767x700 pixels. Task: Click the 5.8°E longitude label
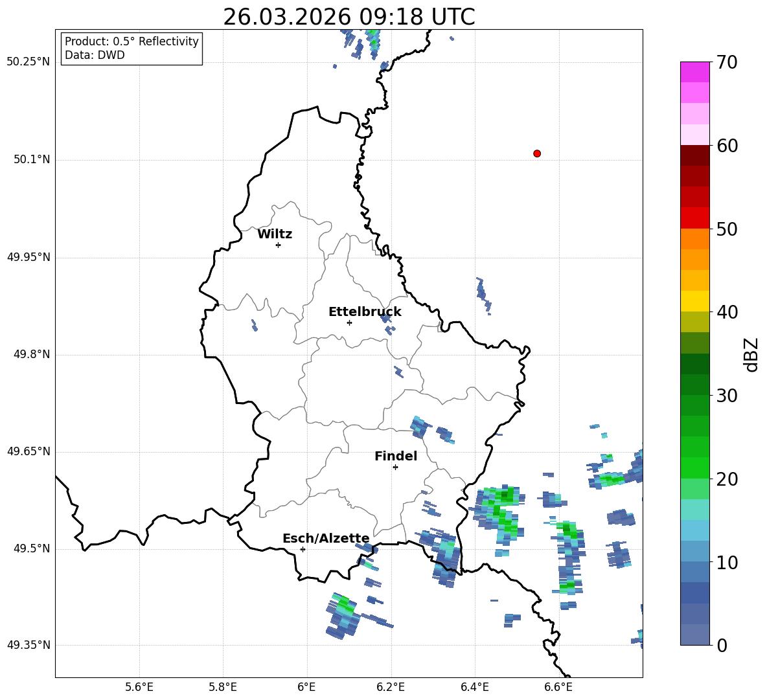pyautogui.click(x=223, y=687)
